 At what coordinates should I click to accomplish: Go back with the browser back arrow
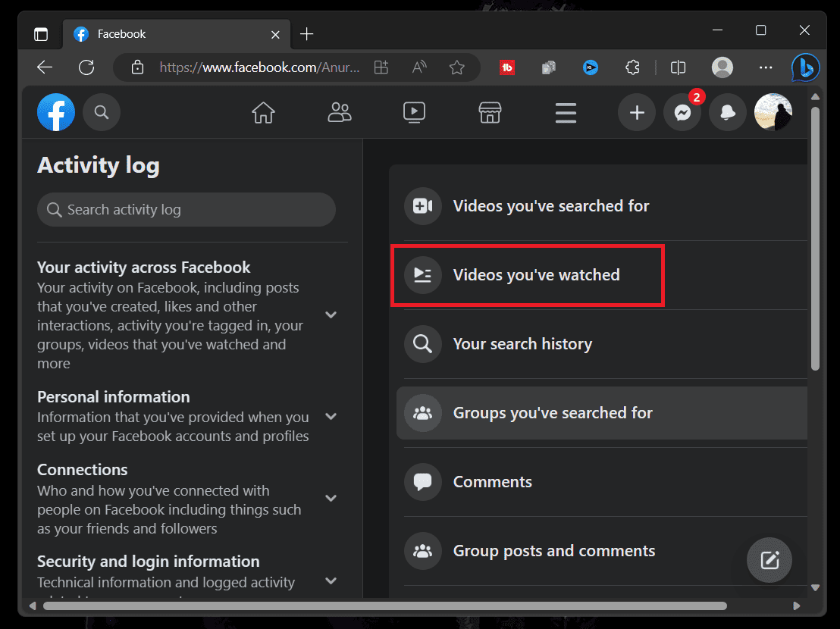point(45,67)
